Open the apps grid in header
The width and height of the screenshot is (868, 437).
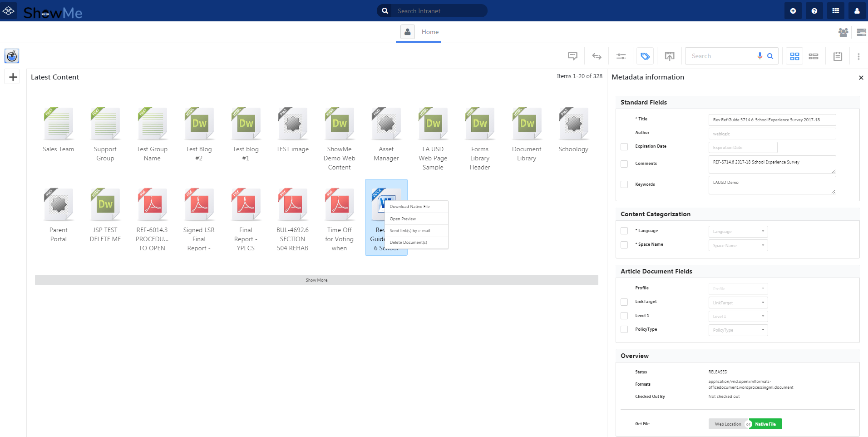click(835, 11)
